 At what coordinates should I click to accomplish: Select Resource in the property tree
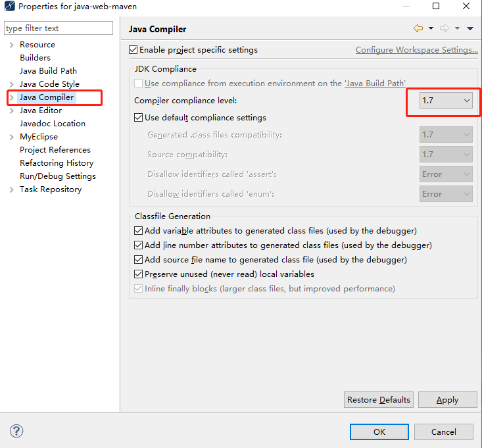click(37, 45)
